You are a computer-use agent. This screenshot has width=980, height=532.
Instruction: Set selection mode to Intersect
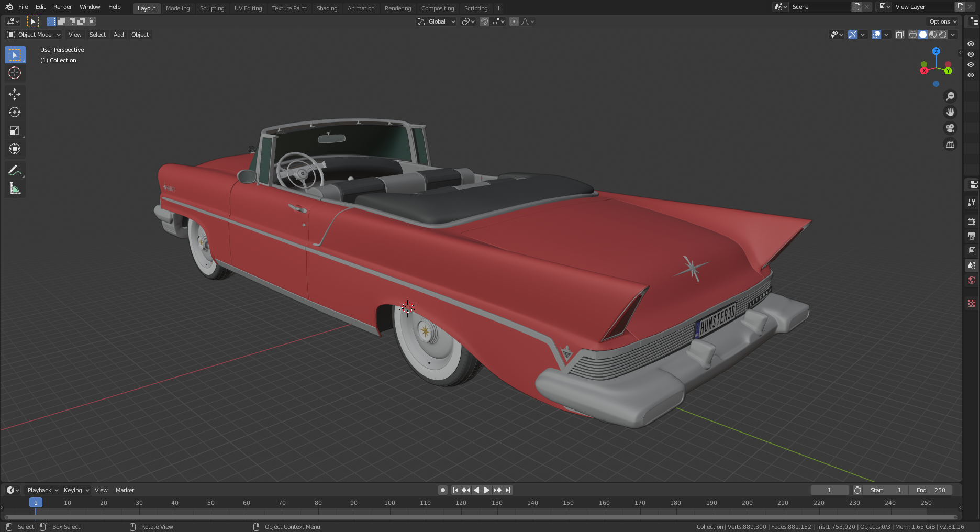coord(91,21)
